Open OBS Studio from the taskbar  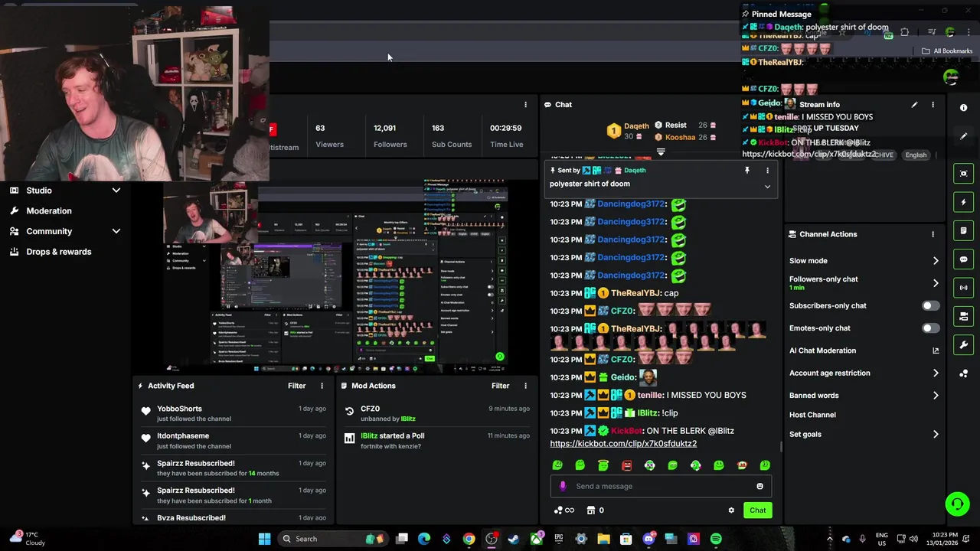(x=492, y=539)
